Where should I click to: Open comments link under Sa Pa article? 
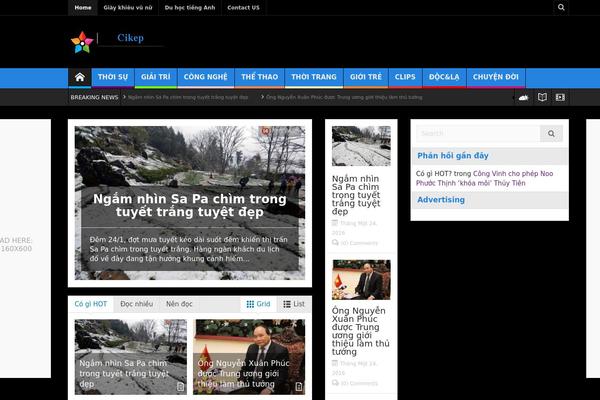[x=359, y=243]
